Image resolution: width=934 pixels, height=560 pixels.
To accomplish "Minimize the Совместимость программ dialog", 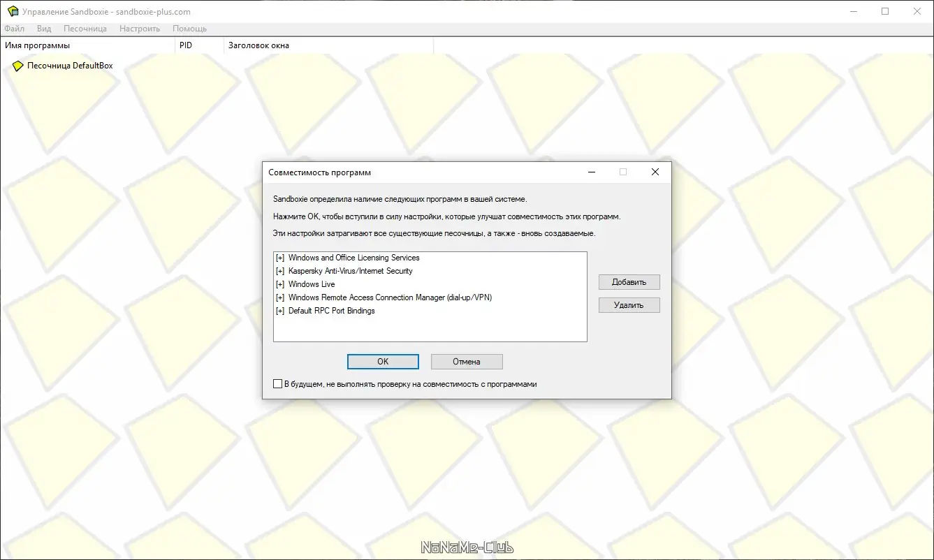I will click(x=592, y=172).
